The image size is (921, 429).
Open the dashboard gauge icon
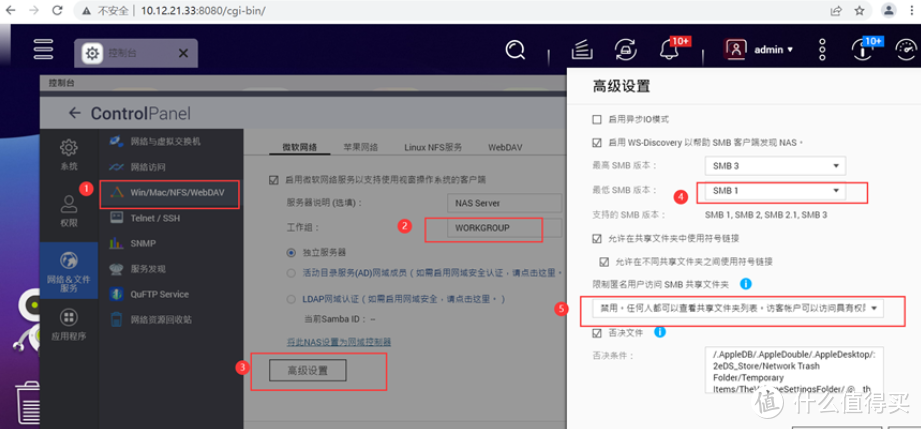(x=905, y=51)
